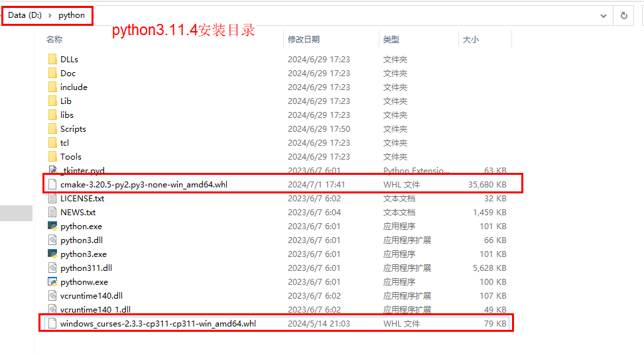The image size is (644, 355).
Task: Click the refresh button beside address bar
Action: (623, 15)
